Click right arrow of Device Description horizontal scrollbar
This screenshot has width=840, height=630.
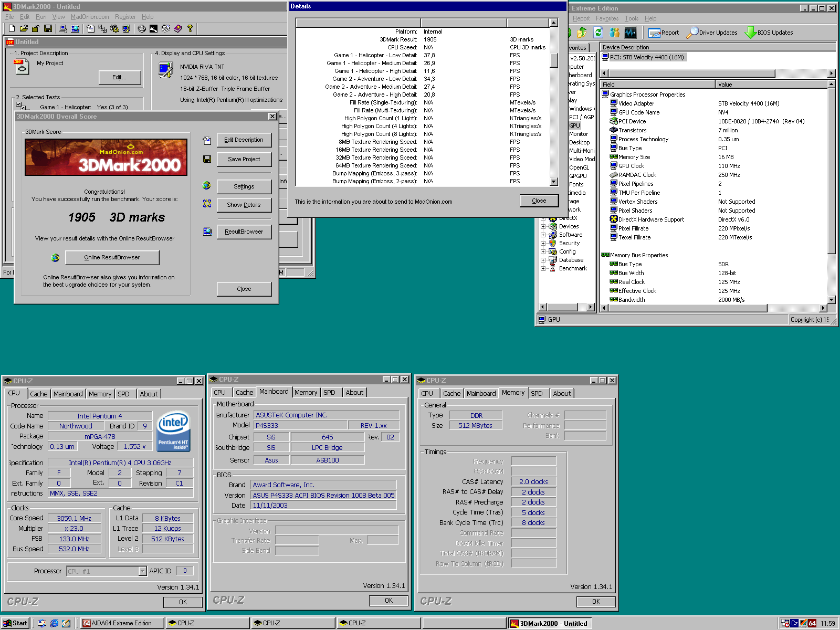[831, 73]
